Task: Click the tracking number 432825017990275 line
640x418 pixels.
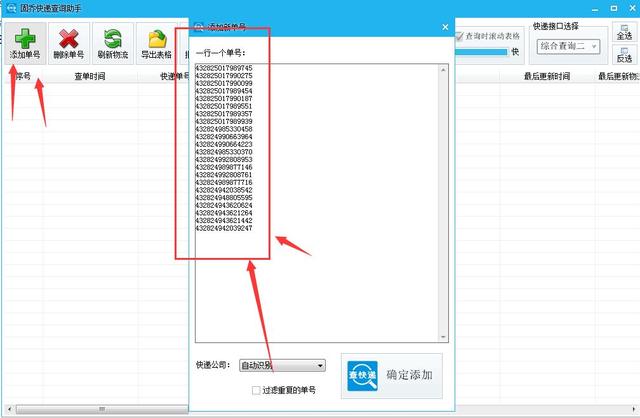Action: (x=224, y=76)
